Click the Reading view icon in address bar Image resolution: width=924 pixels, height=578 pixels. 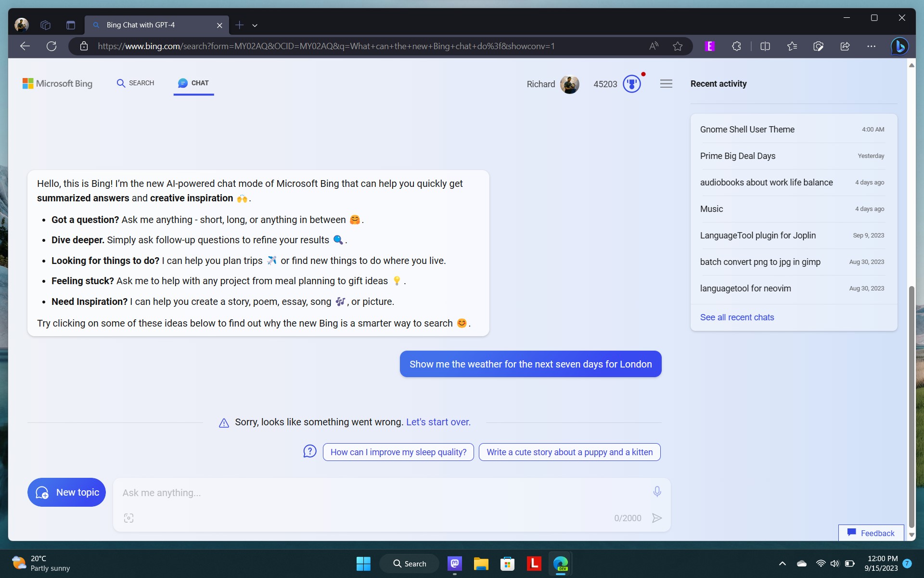point(765,45)
